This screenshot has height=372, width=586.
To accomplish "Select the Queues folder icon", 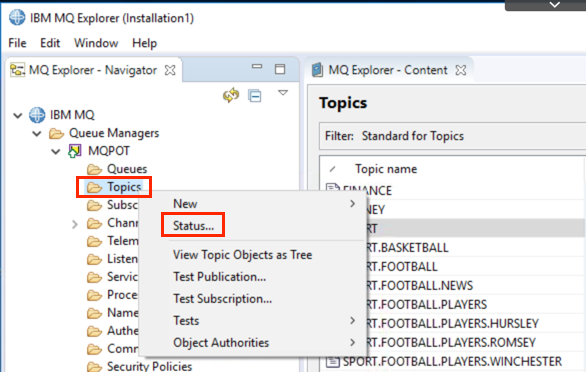I will click(94, 169).
